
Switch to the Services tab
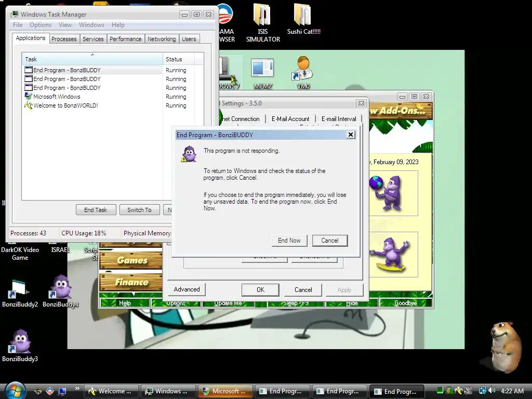pyautogui.click(x=93, y=39)
